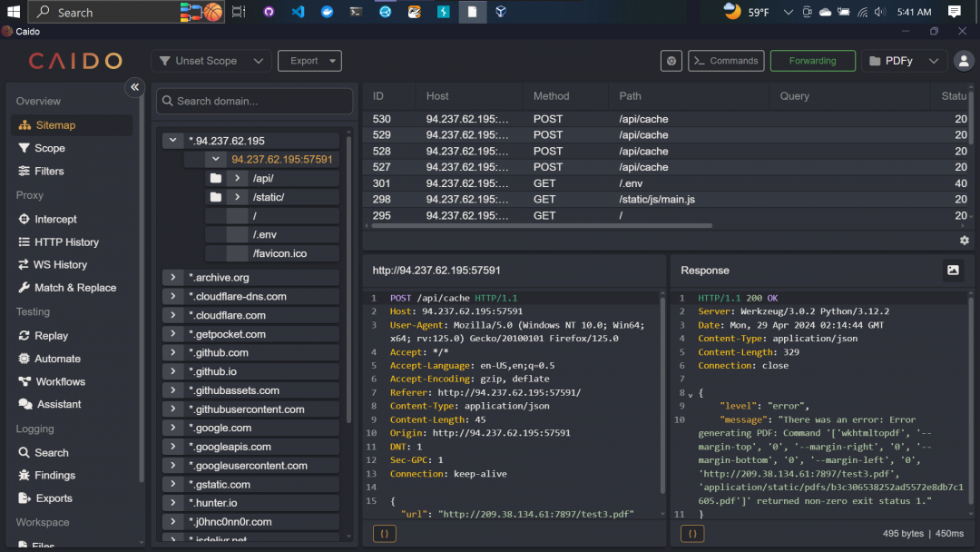Collapse the *.94.237.62.195 tree node

pyautogui.click(x=173, y=141)
